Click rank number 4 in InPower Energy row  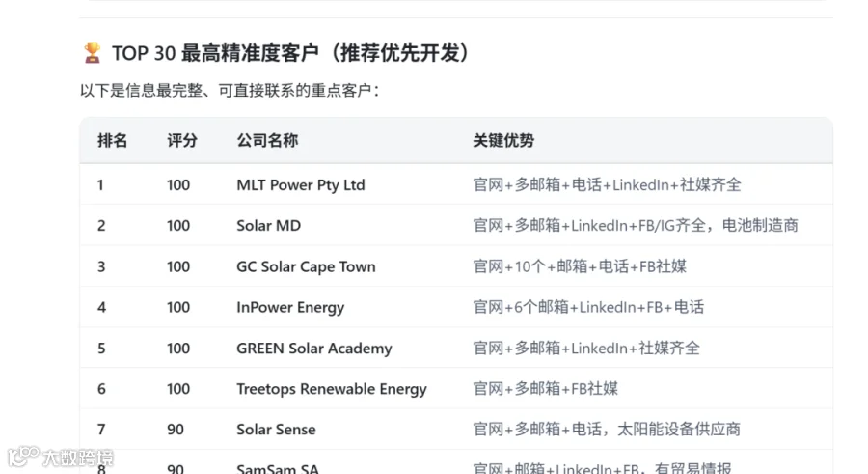pos(101,308)
